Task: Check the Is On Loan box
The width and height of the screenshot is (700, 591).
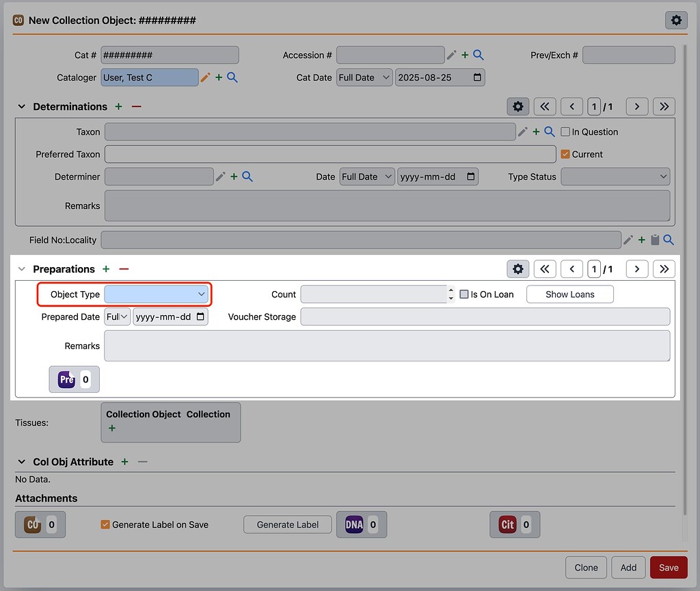Action: click(x=464, y=294)
